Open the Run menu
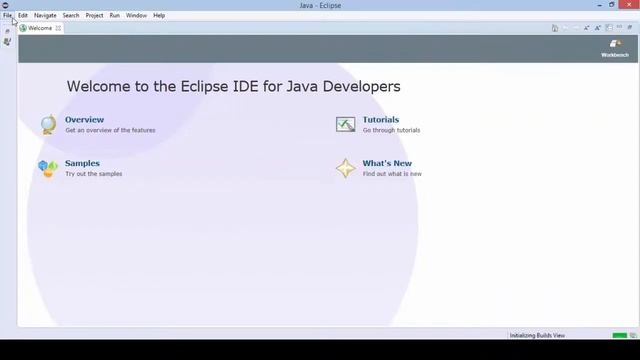The image size is (640, 360). [x=115, y=16]
